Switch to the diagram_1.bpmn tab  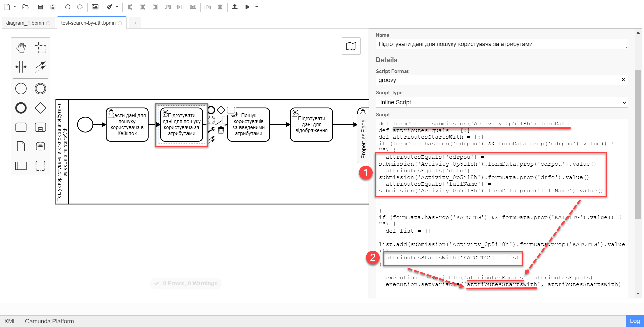click(x=25, y=23)
